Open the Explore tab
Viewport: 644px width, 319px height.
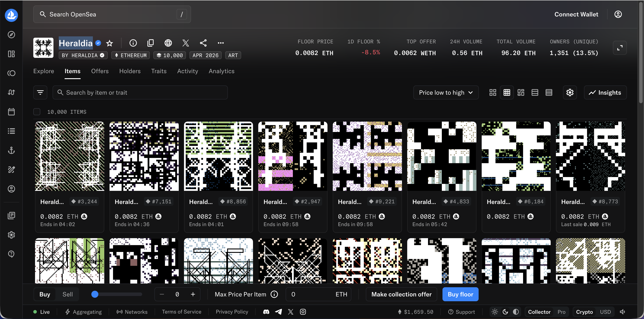[44, 71]
